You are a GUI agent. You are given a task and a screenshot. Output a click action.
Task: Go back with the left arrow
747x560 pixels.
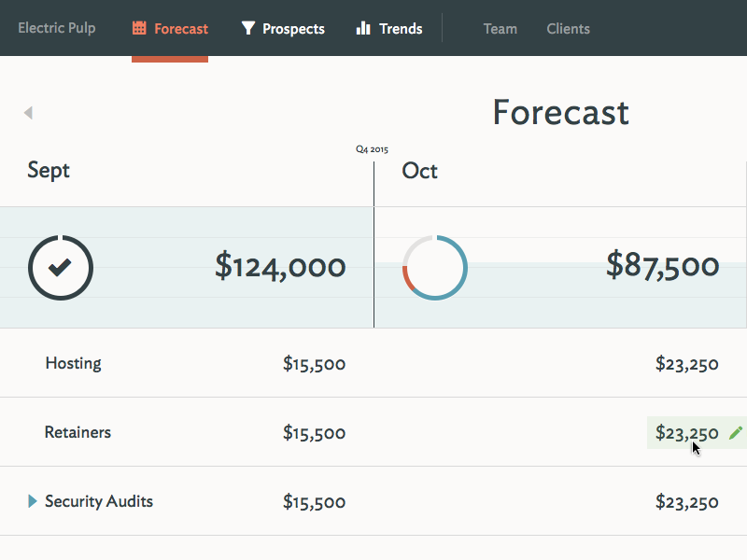(x=28, y=113)
